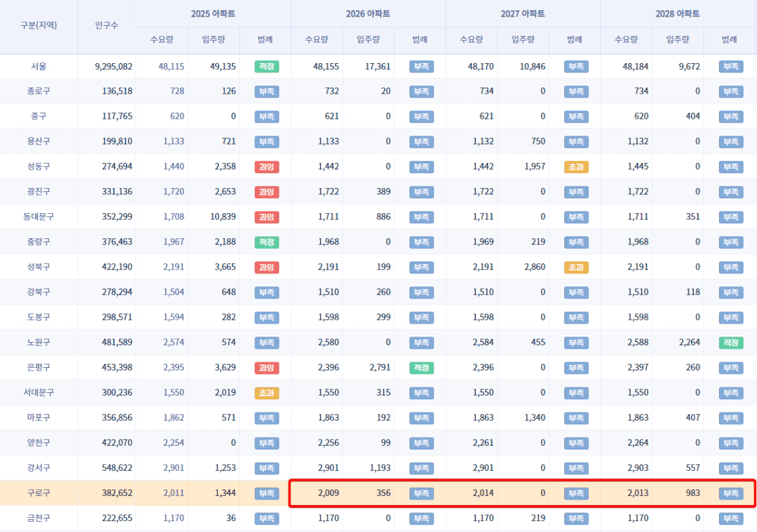Click the 2025 아파트 group header

point(213,14)
